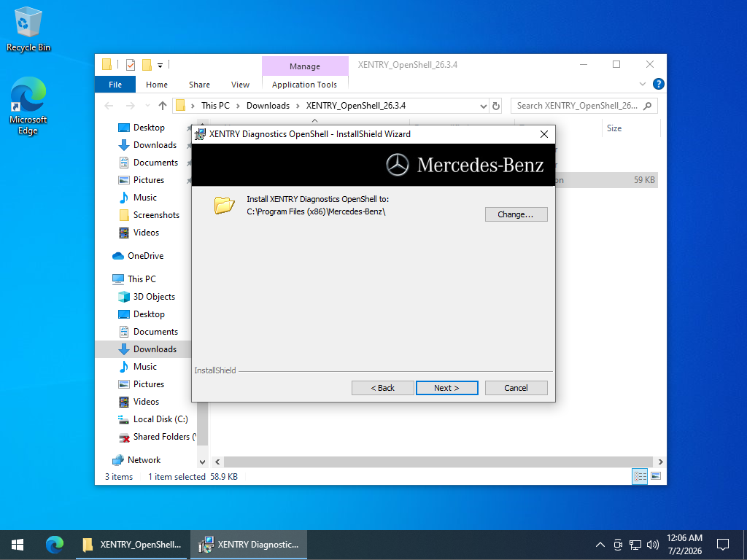The width and height of the screenshot is (747, 560).
Task: Click the search magnifier icon
Action: [648, 106]
